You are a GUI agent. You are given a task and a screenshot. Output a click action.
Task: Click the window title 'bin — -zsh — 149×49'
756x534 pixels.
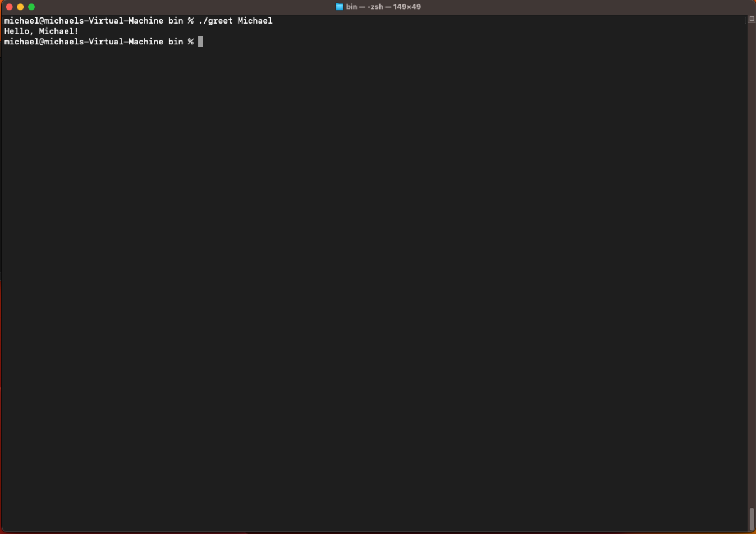383,7
